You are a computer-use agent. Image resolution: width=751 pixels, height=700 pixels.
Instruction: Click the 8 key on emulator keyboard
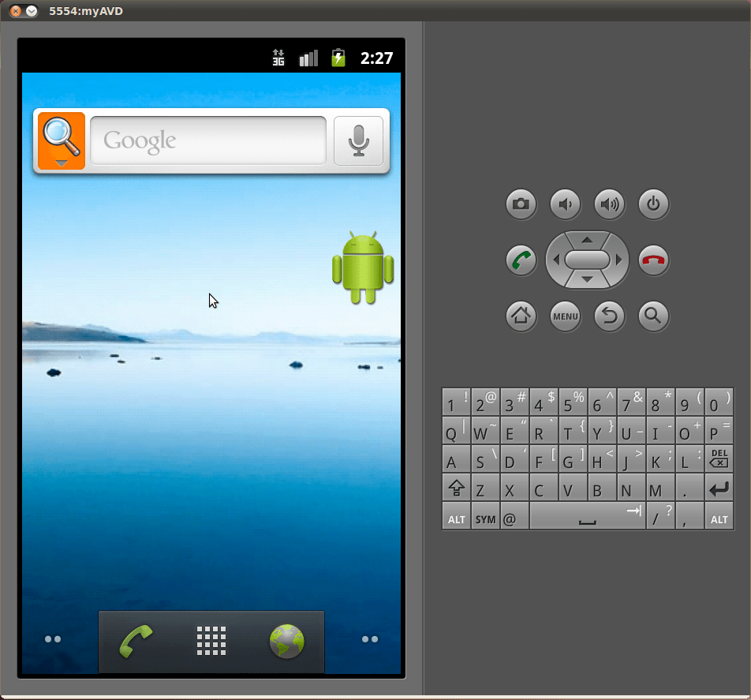[660, 402]
